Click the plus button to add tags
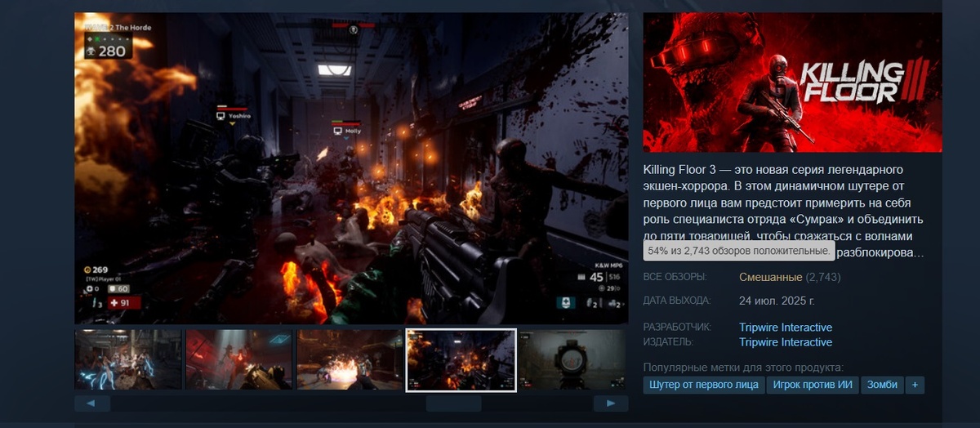Image resolution: width=980 pixels, height=428 pixels. coord(915,385)
